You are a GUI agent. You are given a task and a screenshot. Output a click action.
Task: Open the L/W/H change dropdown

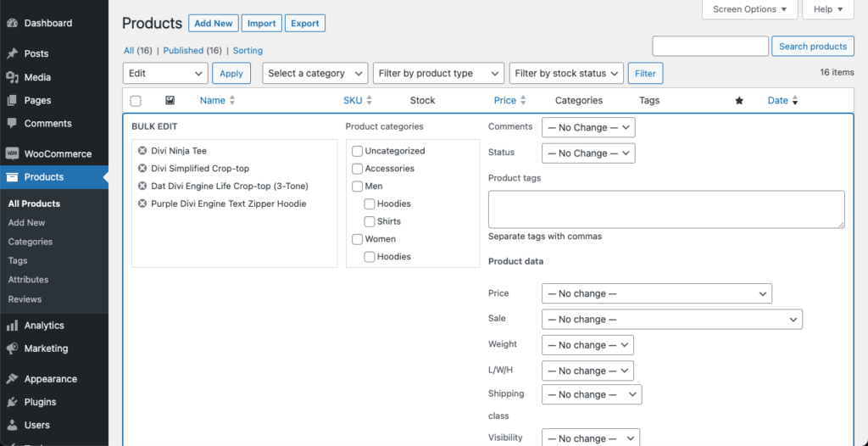(588, 371)
